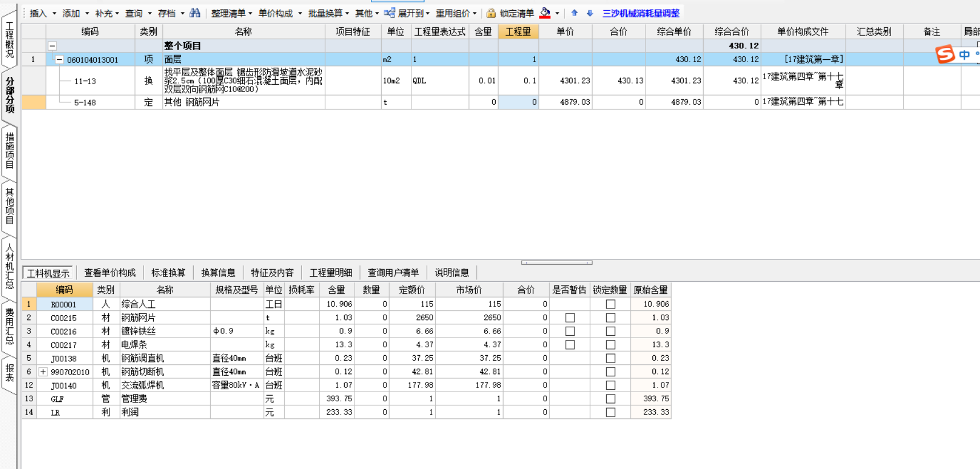Select the 5-148 quota row code

pyautogui.click(x=85, y=102)
